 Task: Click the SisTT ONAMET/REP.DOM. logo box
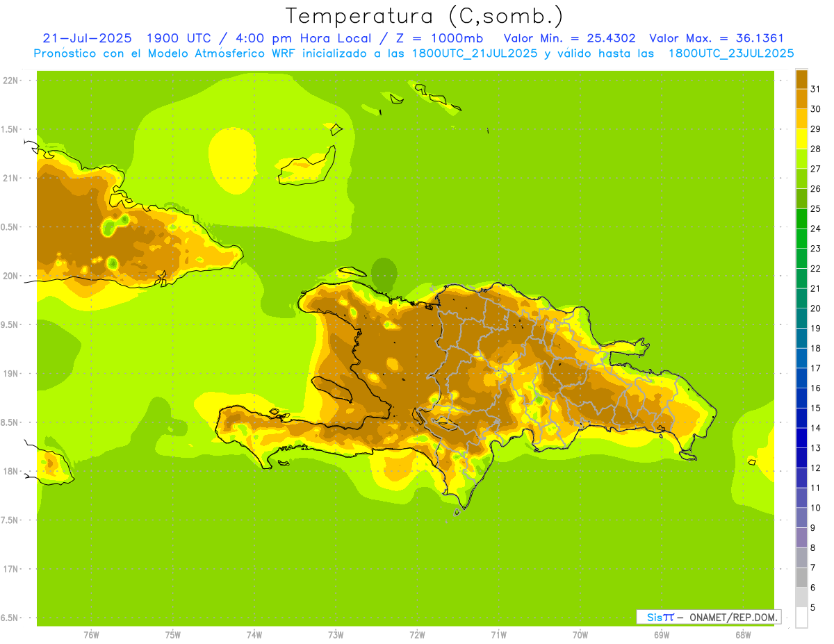(709, 617)
